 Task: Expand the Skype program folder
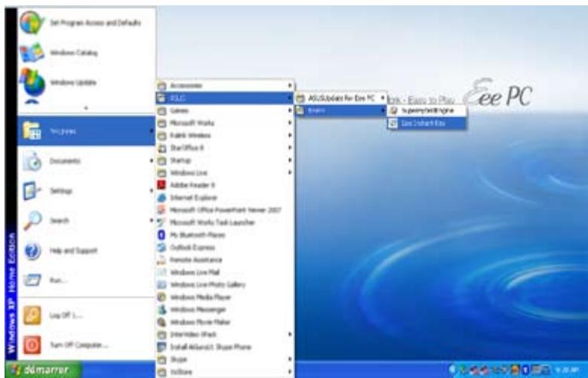[225, 359]
